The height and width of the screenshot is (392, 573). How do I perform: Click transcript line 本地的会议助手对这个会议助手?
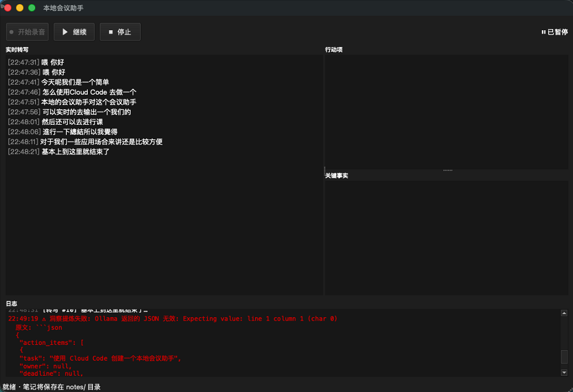(72, 102)
